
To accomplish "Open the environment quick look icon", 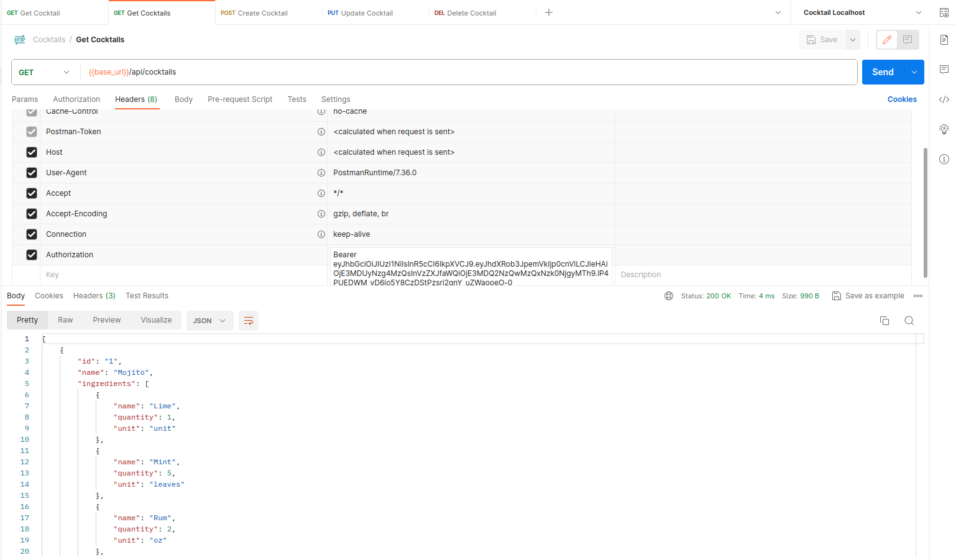I will [944, 12].
